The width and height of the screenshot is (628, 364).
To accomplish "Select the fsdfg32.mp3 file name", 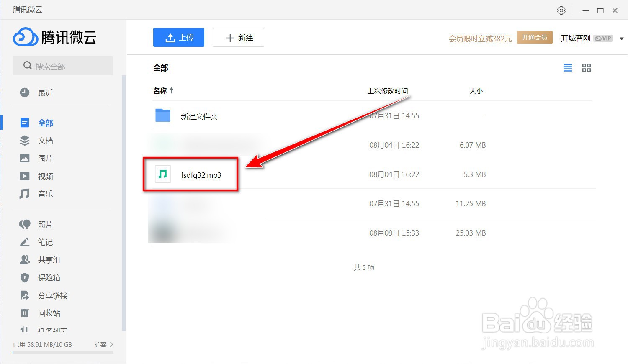I will [x=201, y=175].
